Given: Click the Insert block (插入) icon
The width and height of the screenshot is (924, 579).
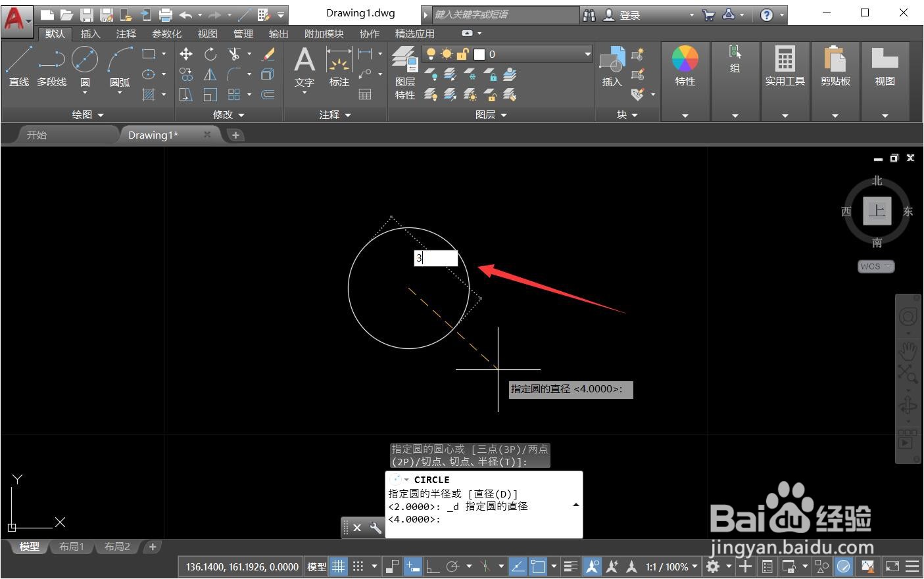Looking at the screenshot, I should point(612,67).
